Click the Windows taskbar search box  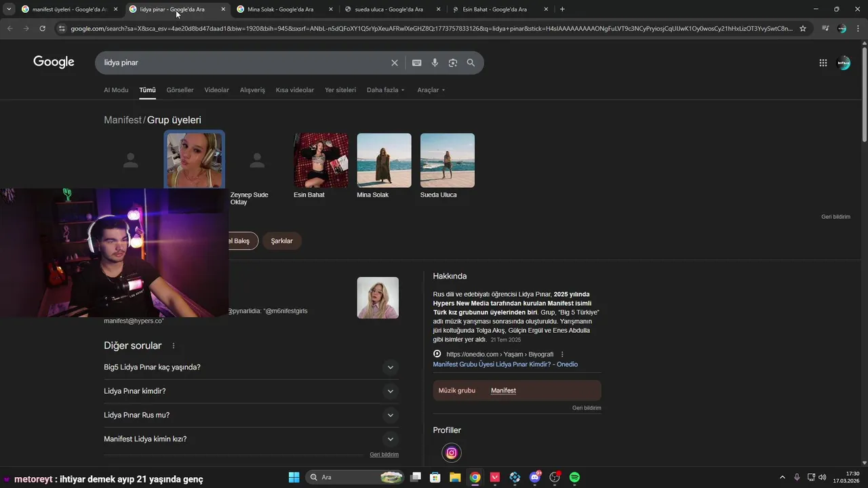tap(354, 477)
